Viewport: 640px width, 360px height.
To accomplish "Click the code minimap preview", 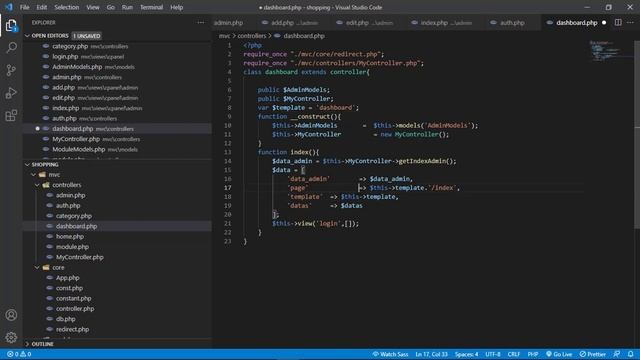I will [606, 51].
